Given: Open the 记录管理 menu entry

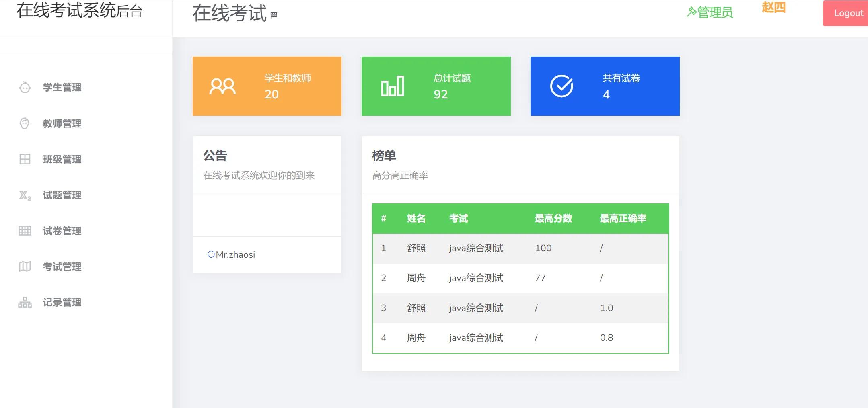Looking at the screenshot, I should coord(61,302).
